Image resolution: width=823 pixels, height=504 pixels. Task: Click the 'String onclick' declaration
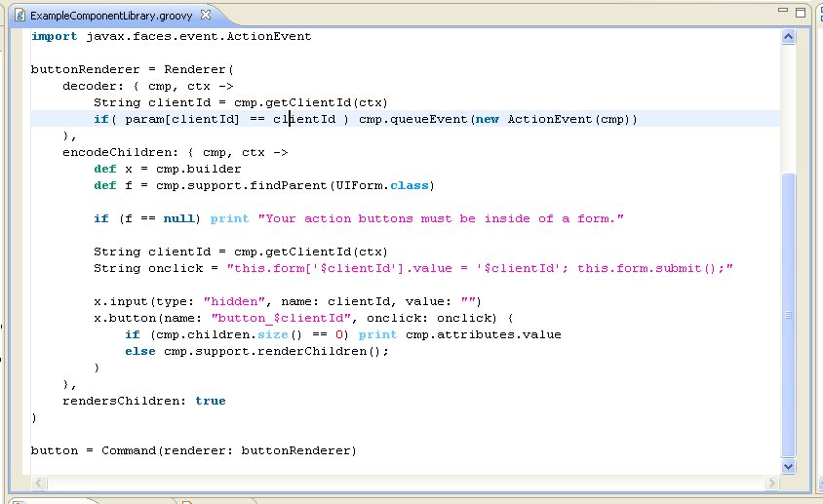point(156,269)
